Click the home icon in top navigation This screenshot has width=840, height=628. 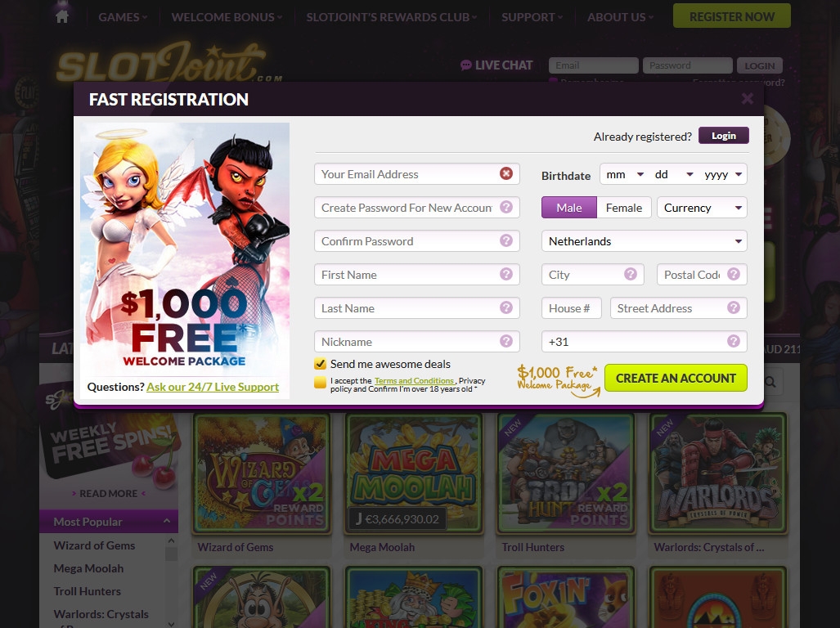[x=62, y=16]
